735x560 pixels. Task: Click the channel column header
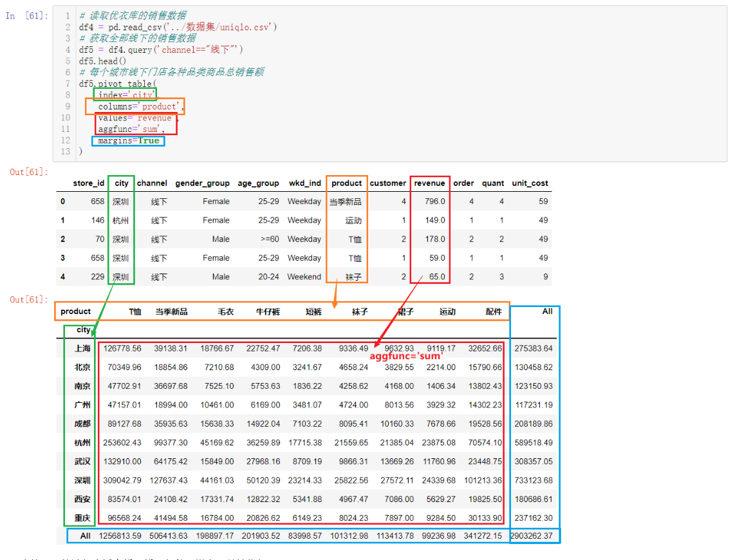click(x=152, y=183)
